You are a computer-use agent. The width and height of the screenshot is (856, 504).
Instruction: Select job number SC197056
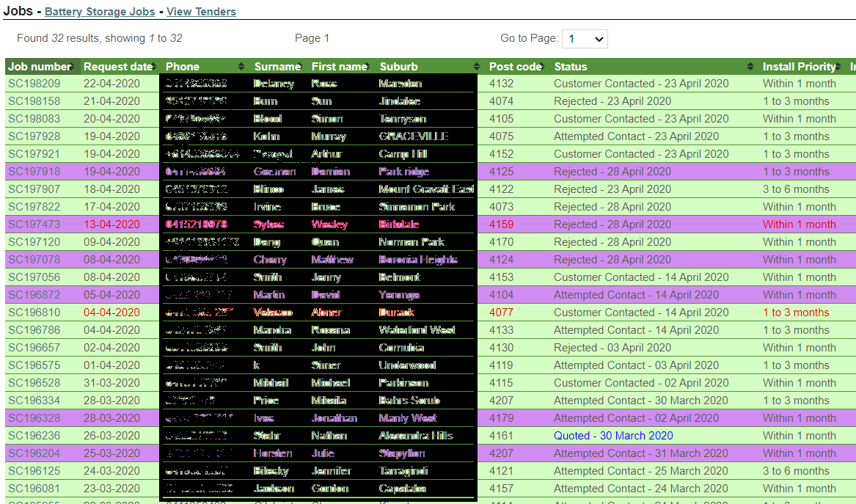(x=34, y=277)
